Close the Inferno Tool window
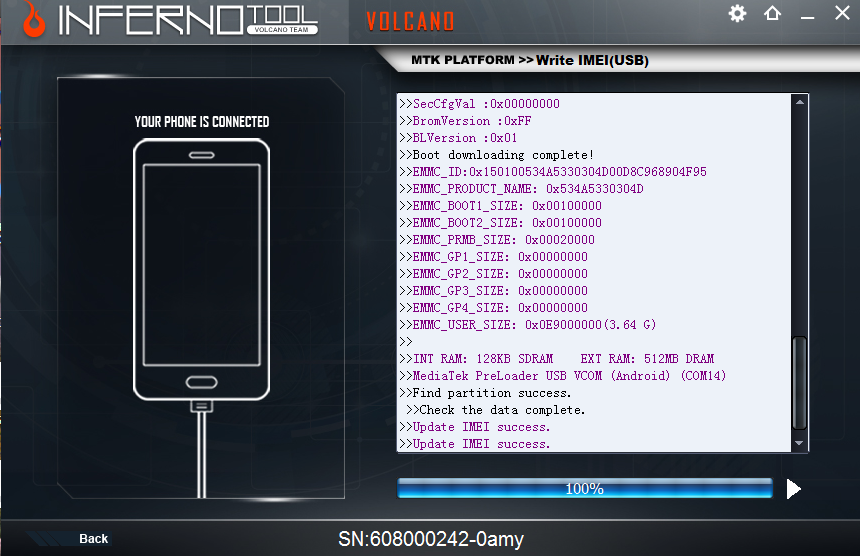The image size is (860, 556). point(842,13)
